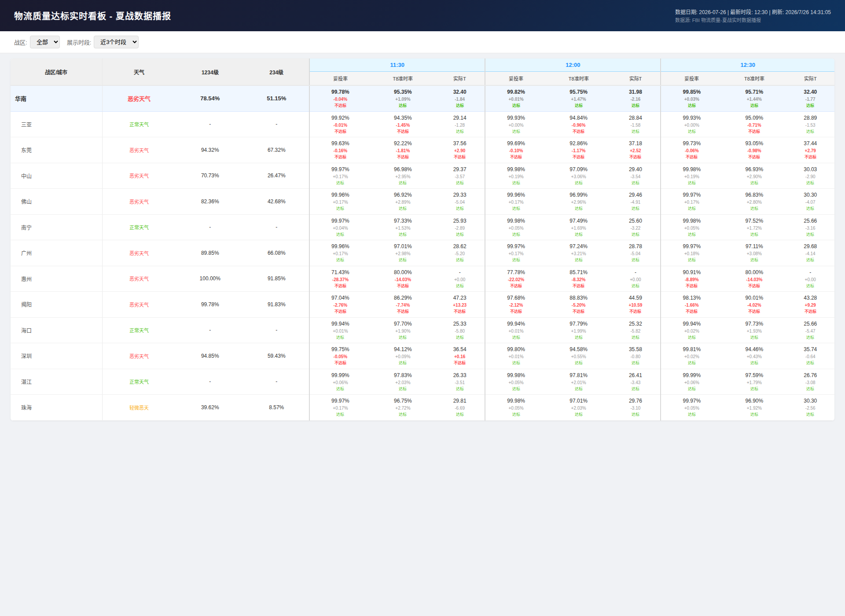
Task: Open the 战区 dropdown showing 全部
Action: [45, 42]
